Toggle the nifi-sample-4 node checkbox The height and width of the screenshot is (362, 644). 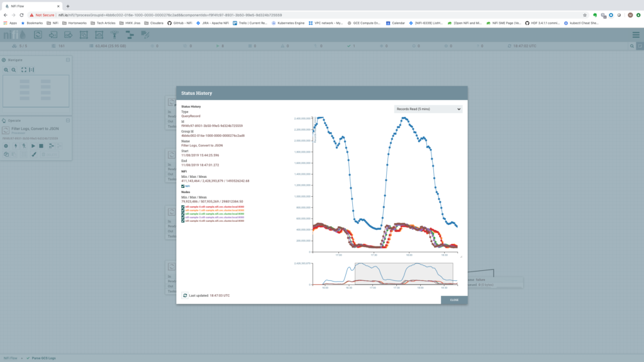click(183, 221)
